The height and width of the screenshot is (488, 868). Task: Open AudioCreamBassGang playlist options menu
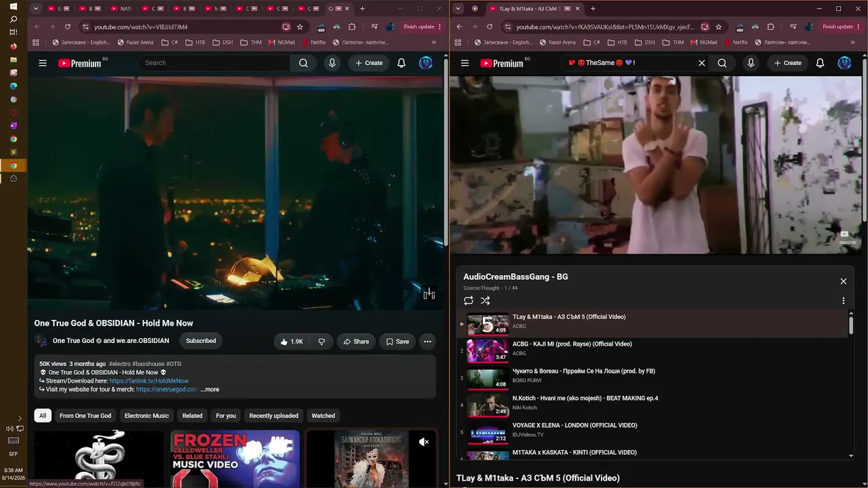(x=844, y=301)
